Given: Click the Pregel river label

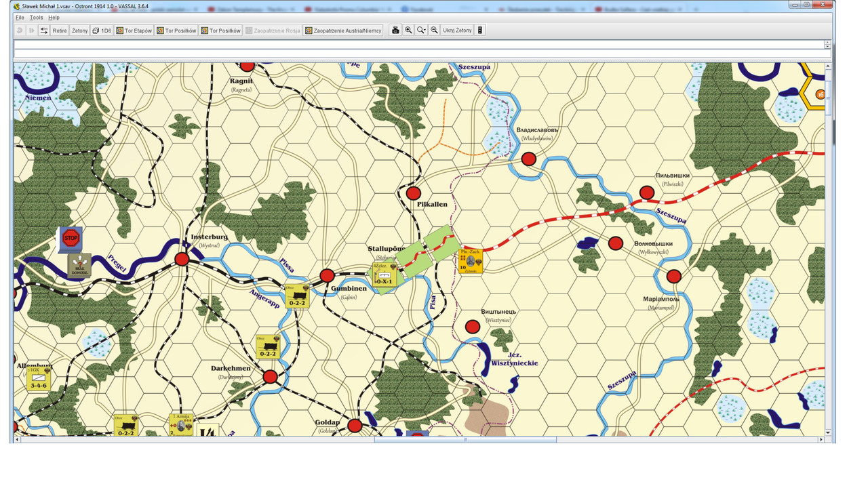Looking at the screenshot, I should click(117, 263).
